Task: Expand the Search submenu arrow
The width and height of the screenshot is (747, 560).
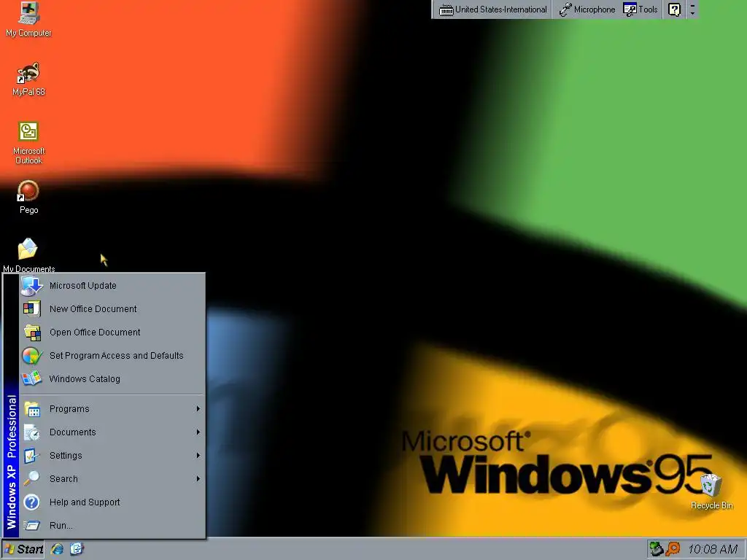Action: click(198, 478)
